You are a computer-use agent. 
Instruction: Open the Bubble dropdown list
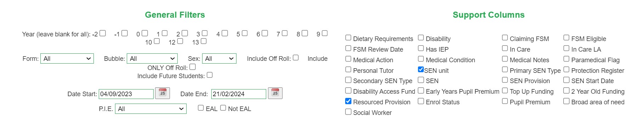point(152,59)
